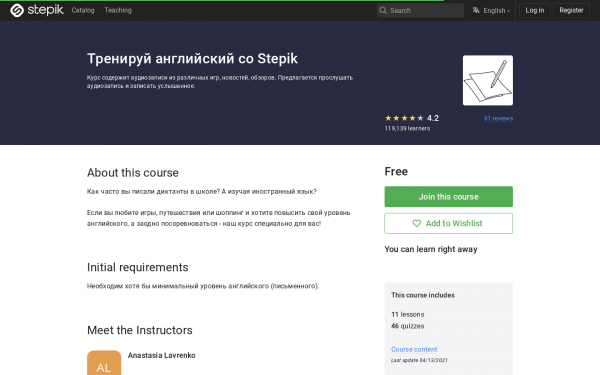Viewport: 600px width, 375px height.
Task: Click This course includes heading
Action: (423, 295)
